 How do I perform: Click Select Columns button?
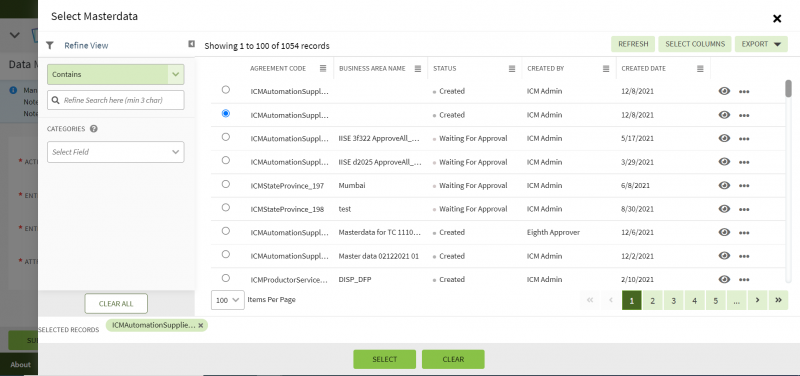[x=695, y=44]
